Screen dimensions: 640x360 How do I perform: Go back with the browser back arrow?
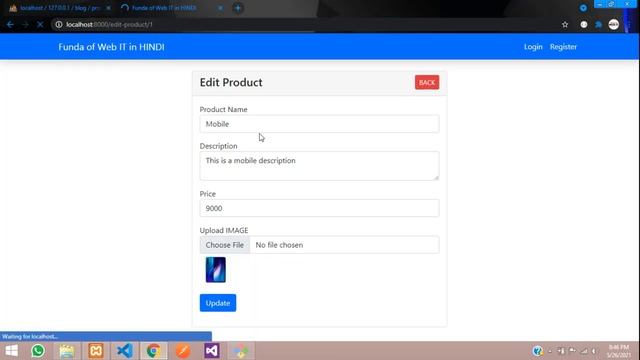10,24
